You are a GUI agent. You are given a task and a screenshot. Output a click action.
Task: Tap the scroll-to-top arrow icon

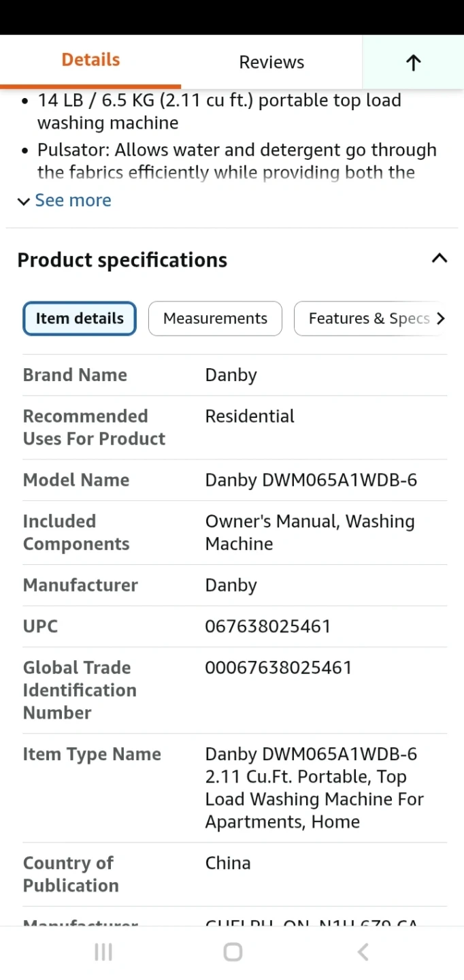(x=413, y=63)
